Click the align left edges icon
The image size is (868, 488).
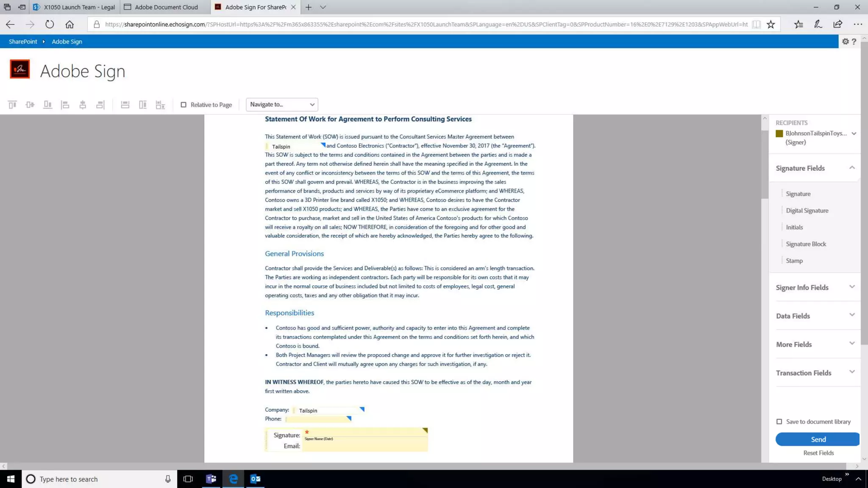coord(65,105)
